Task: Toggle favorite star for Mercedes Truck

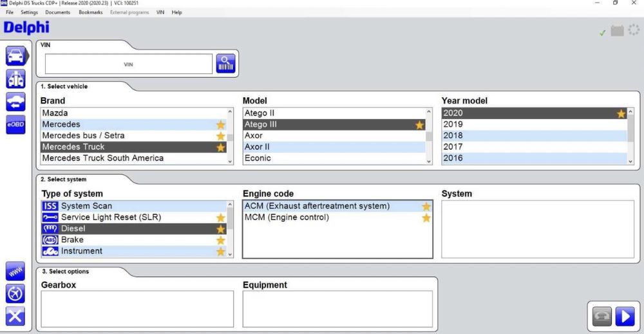Action: pos(220,147)
